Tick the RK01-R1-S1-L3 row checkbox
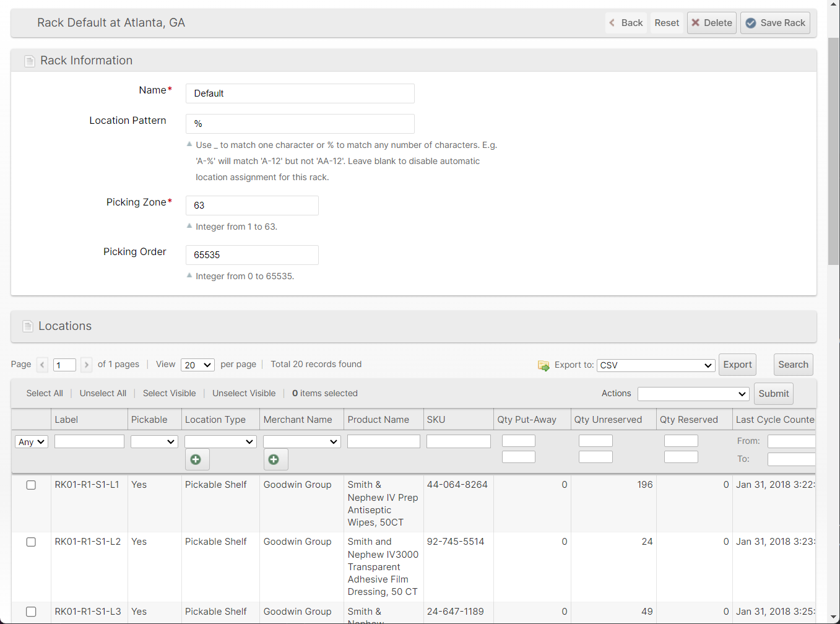The height and width of the screenshot is (624, 840). tap(31, 612)
